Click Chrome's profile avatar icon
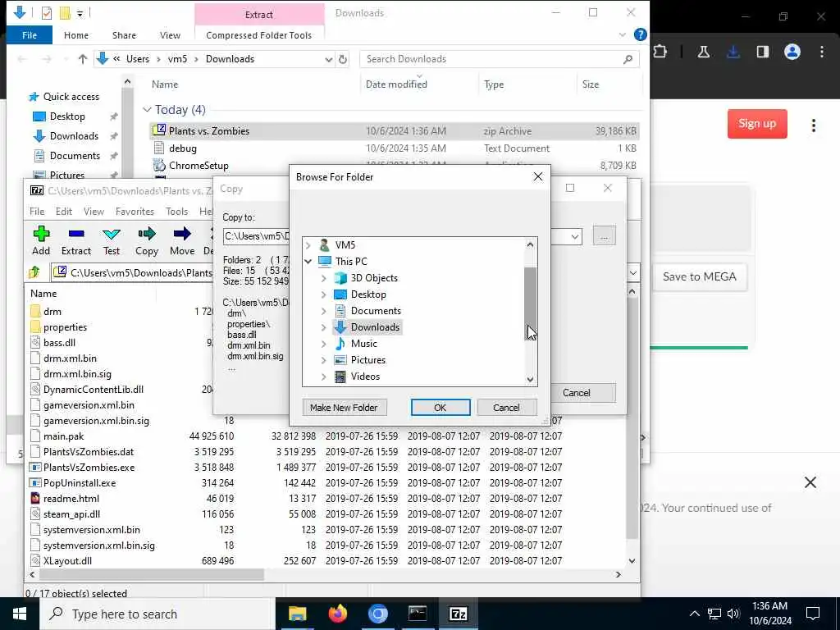 (x=792, y=52)
